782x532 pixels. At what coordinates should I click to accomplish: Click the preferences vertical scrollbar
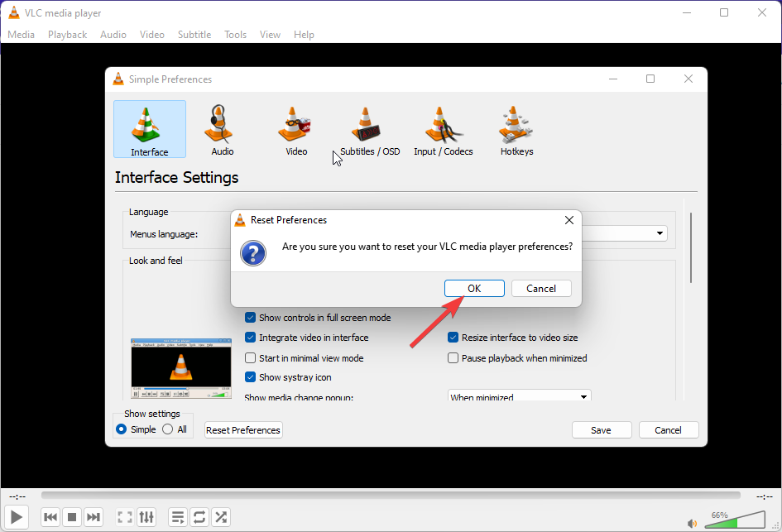(x=691, y=248)
